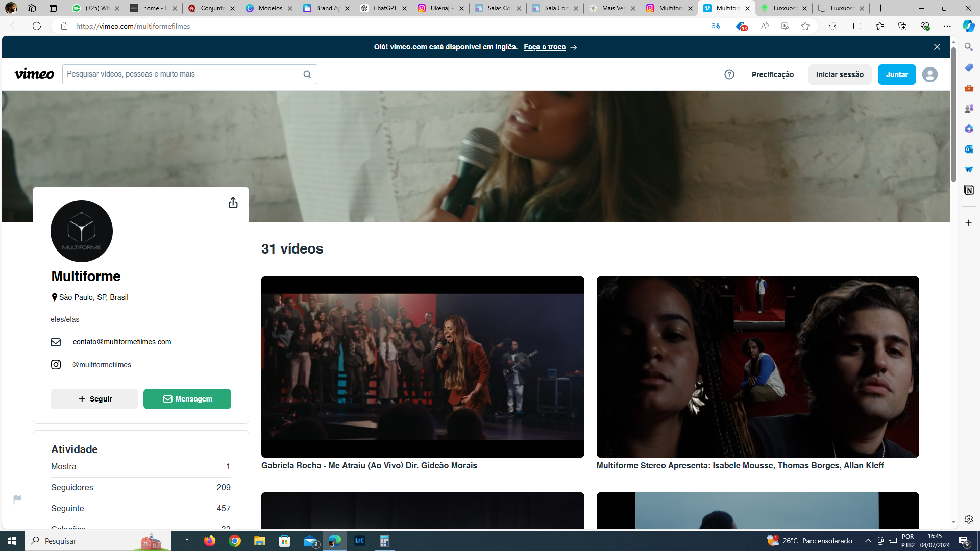Open the Vimeo help question mark icon
This screenshot has width=980, height=551.
pos(729,74)
